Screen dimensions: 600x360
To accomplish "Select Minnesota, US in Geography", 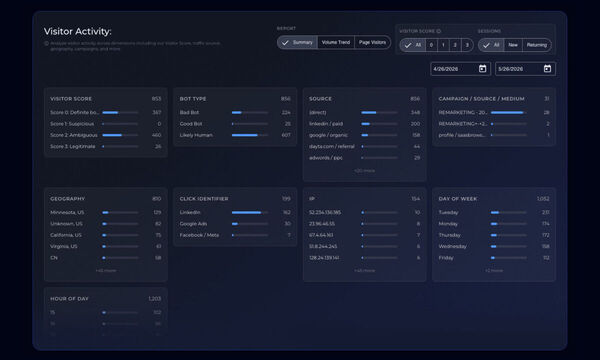I will click(x=106, y=212).
